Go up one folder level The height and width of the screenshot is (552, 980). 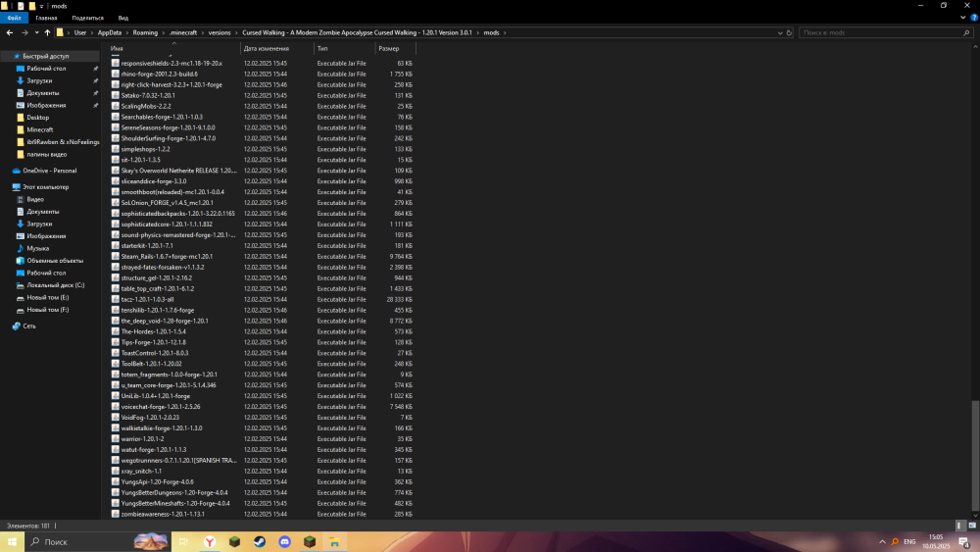[47, 32]
